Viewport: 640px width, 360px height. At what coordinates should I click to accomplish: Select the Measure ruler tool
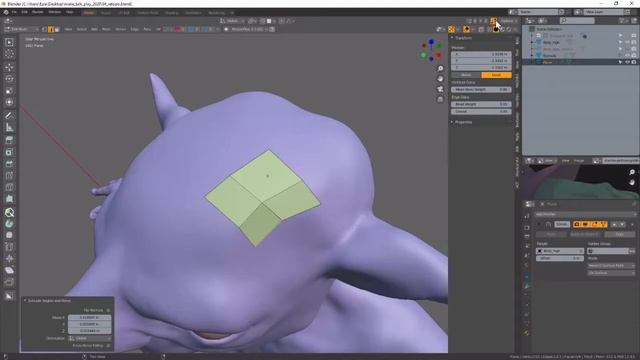[x=9, y=127]
